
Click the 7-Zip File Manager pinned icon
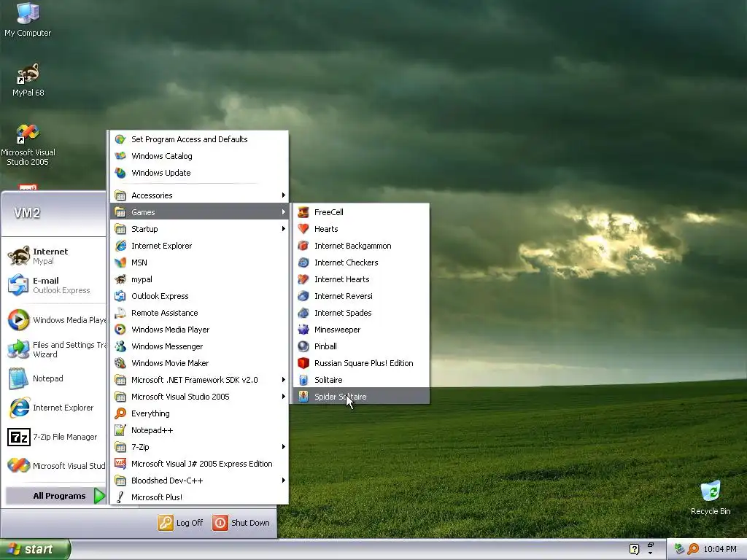click(x=19, y=437)
